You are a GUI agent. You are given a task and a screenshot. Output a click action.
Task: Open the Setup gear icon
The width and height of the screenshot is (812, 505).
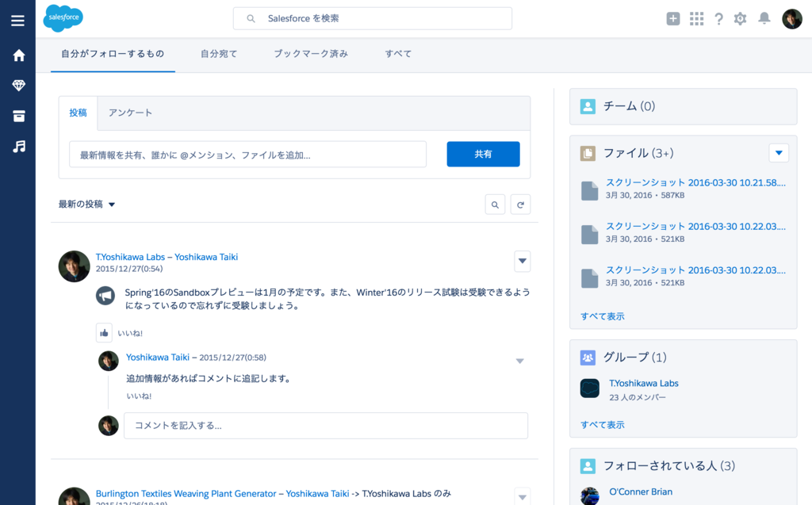pos(740,18)
